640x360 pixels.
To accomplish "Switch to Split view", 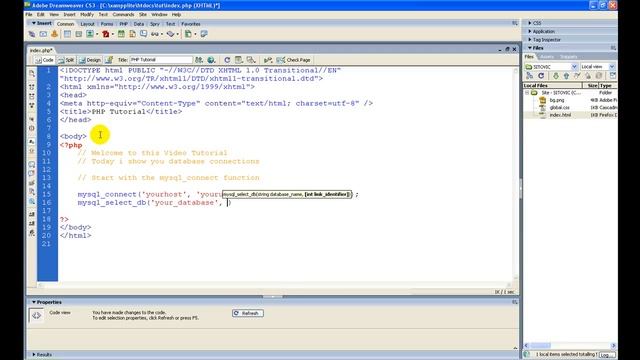I will (66, 60).
